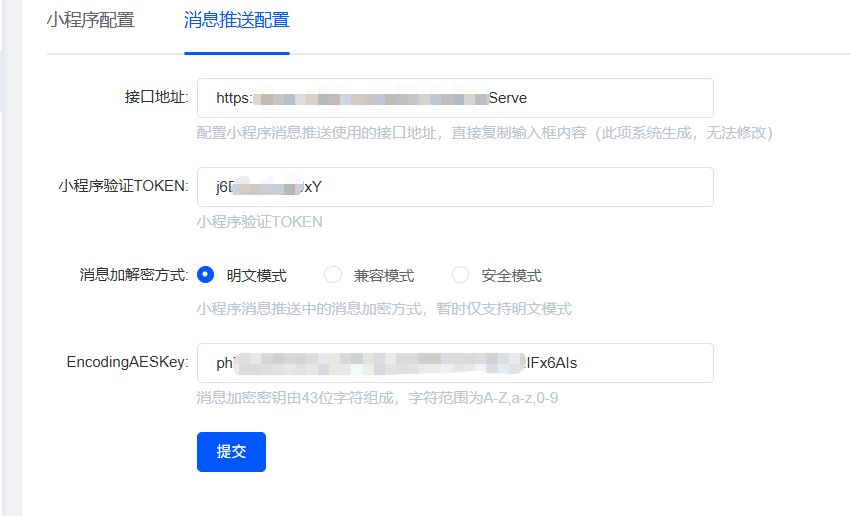Click into the EncodingAESKey input field
850x516 pixels.
tap(455, 363)
